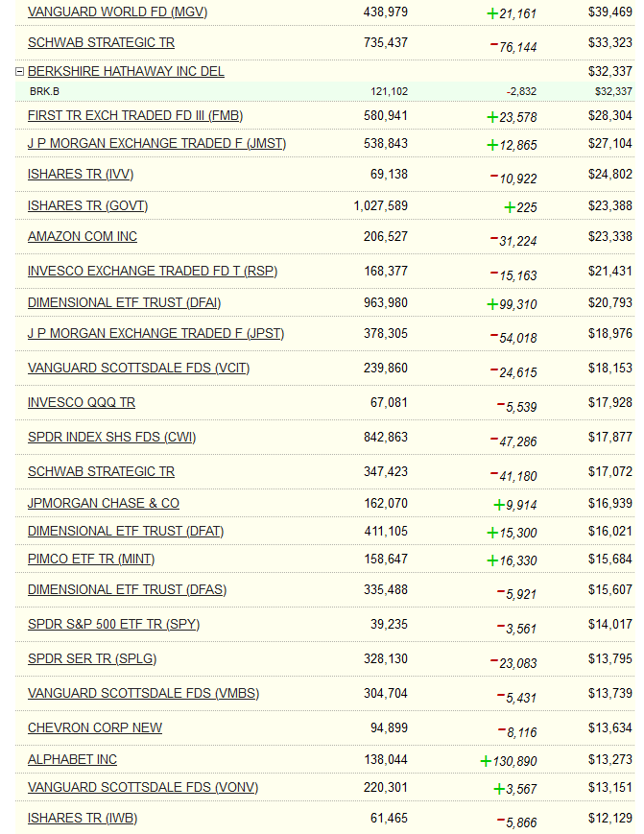Open VANGUARD SCOTTSDALE FDS (VONV) link

click(143, 788)
